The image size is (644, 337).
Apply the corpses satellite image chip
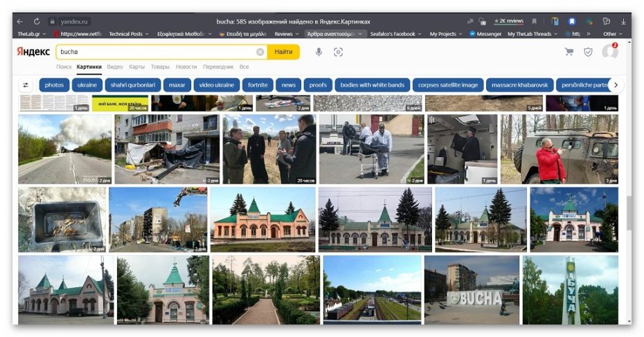pyautogui.click(x=448, y=85)
